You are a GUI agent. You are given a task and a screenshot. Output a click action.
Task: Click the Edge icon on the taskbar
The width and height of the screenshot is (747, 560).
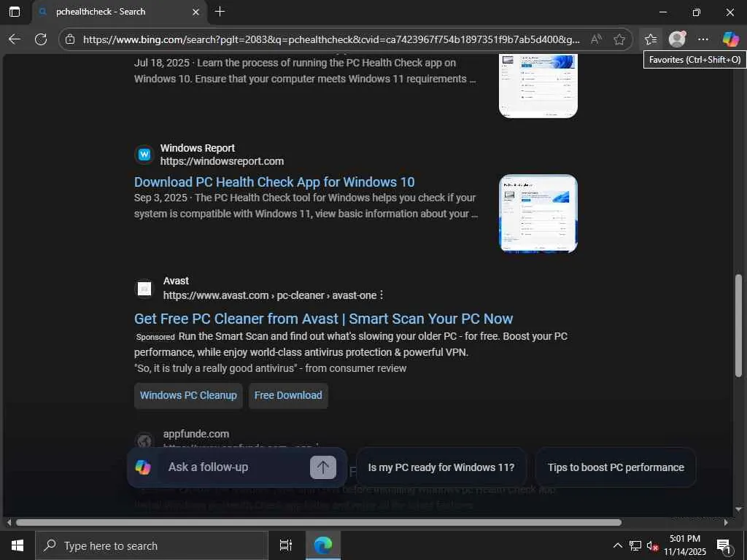point(323,545)
